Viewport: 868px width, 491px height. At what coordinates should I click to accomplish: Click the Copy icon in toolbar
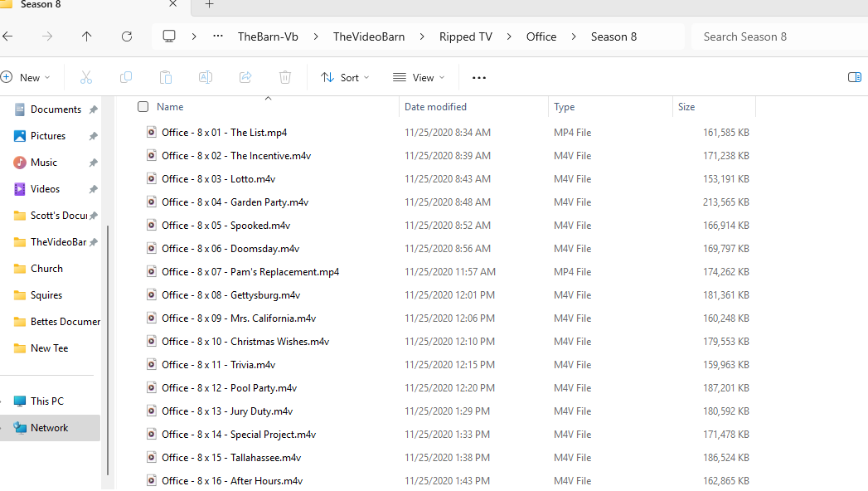tap(126, 77)
